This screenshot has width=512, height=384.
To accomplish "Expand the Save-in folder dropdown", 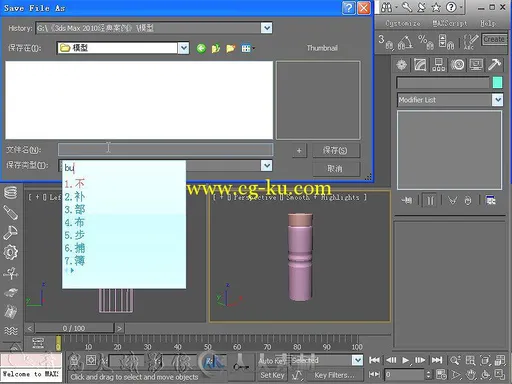I will click(184, 48).
